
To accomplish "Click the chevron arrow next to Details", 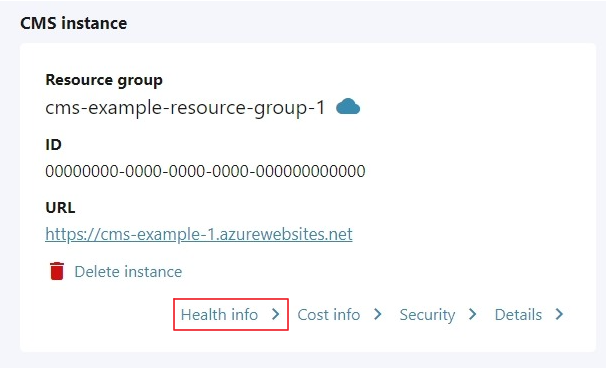I will (559, 314).
